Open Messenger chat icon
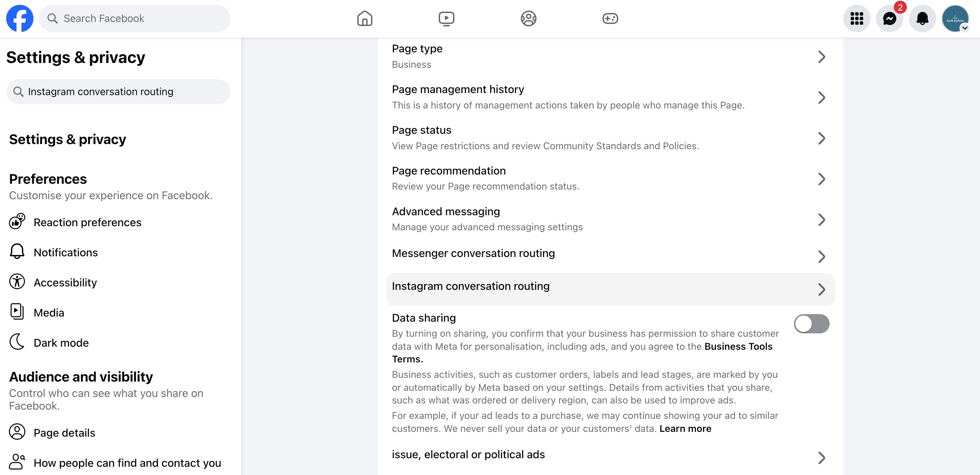The width and height of the screenshot is (980, 475). pos(889,18)
